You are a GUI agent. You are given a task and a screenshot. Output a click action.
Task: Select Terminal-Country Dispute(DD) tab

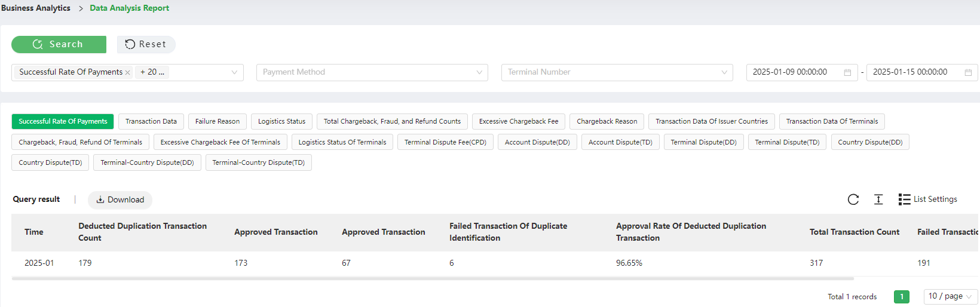click(x=147, y=162)
